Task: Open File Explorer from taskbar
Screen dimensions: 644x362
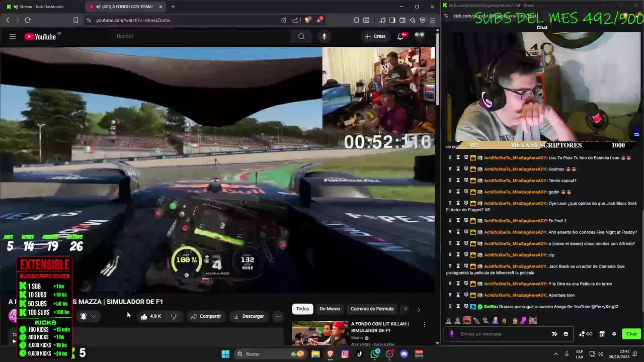Action: pos(315,354)
